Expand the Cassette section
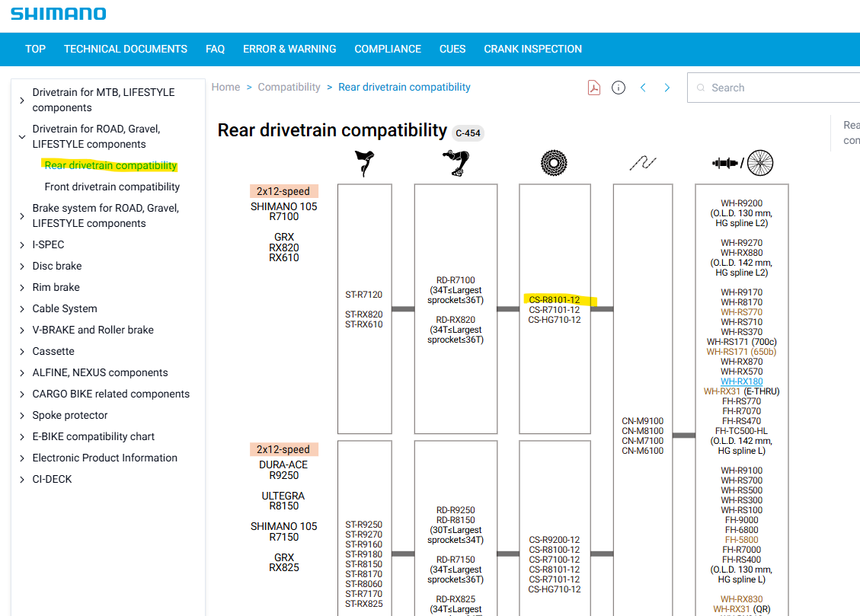The image size is (860, 616). 22,352
